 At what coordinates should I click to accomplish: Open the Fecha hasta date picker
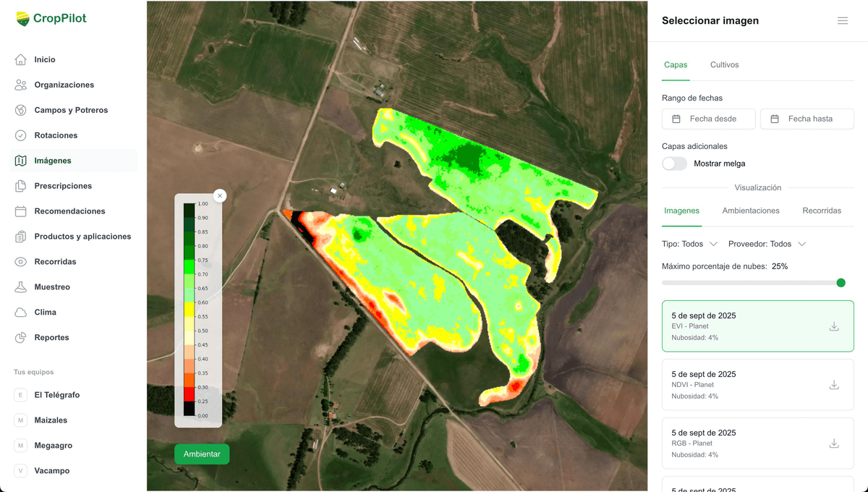pos(775,119)
